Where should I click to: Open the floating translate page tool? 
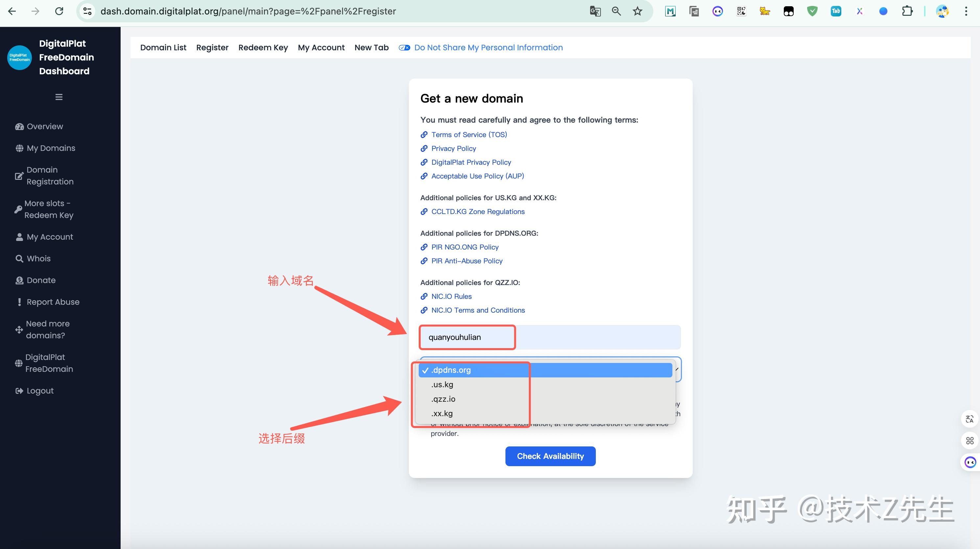click(969, 419)
